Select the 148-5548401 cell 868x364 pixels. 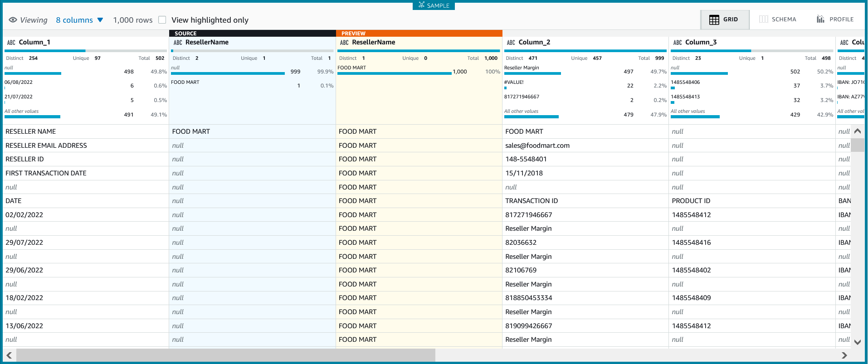(x=585, y=159)
